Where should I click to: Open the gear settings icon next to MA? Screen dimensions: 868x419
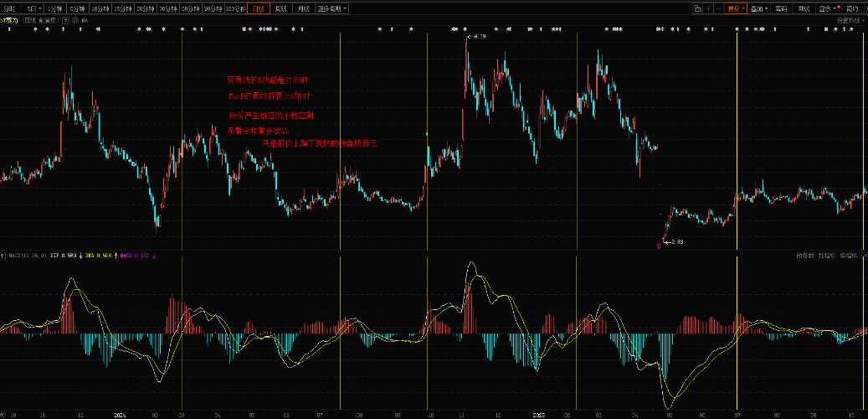74,20
